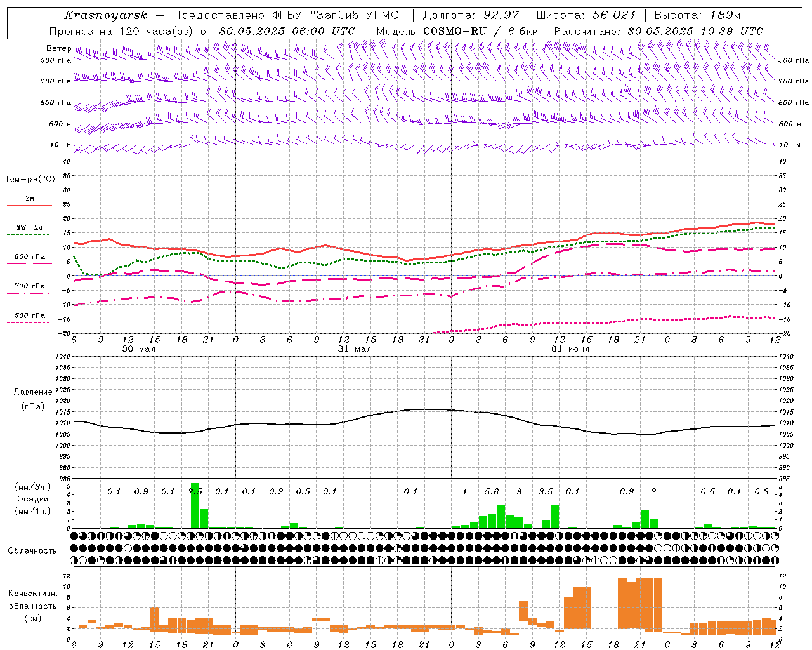Click the "(гПа)" pressure unit label

(33, 406)
